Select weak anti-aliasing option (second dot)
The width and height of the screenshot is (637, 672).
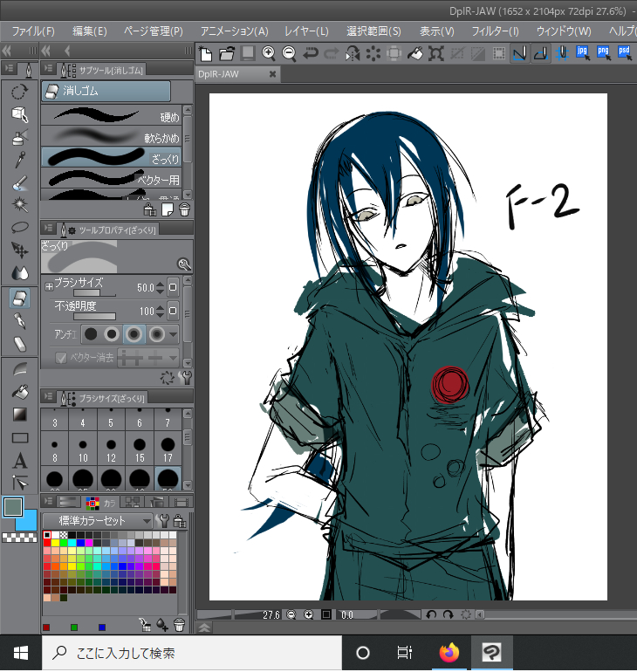click(x=112, y=334)
